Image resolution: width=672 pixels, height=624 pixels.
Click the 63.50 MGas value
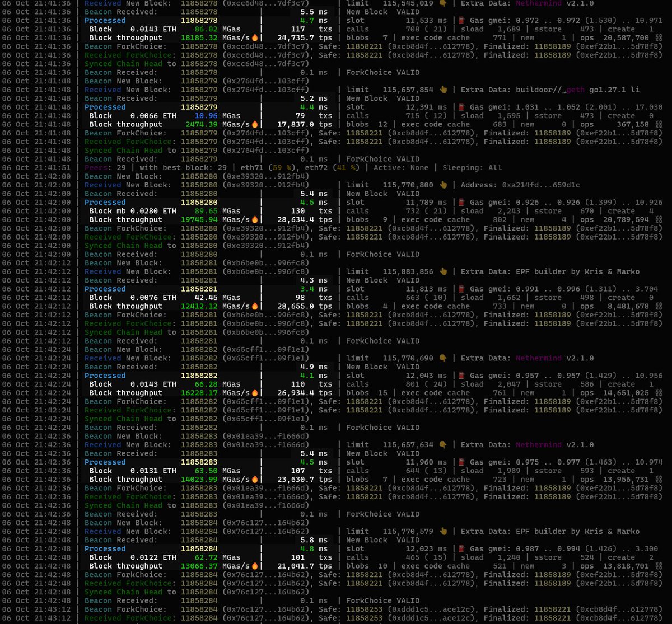pos(207,471)
